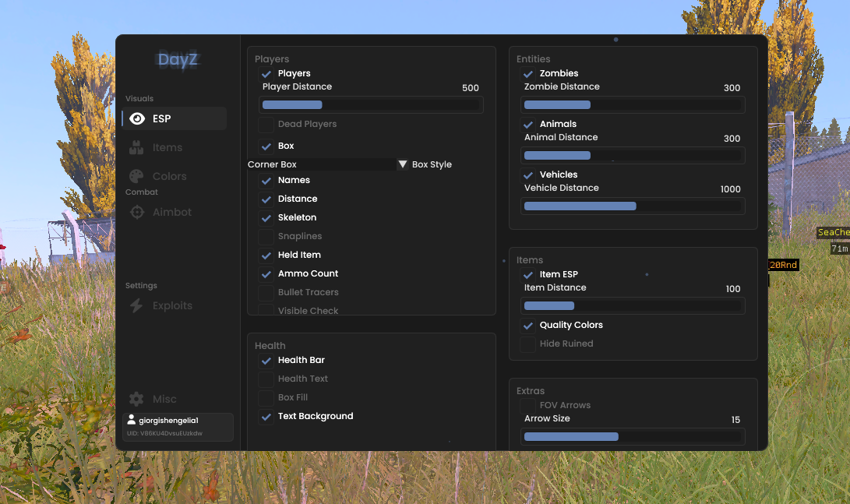Toggle the Hide Ruined checkbox

(x=527, y=344)
